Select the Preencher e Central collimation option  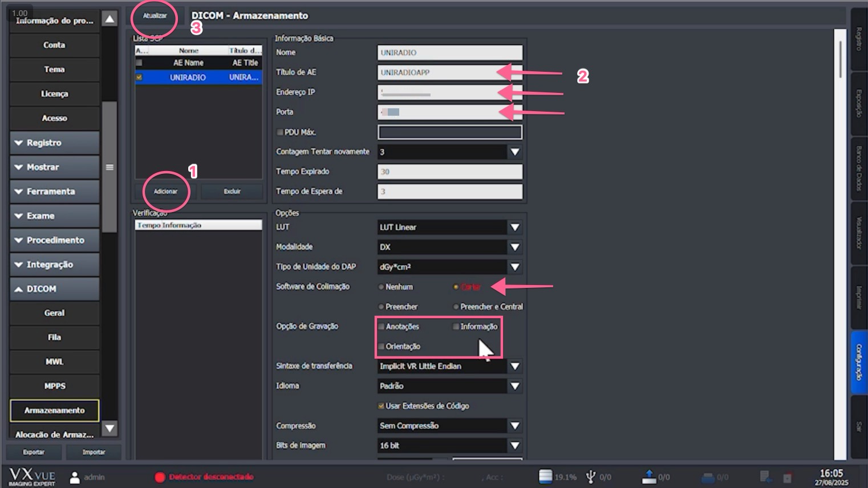[455, 306]
